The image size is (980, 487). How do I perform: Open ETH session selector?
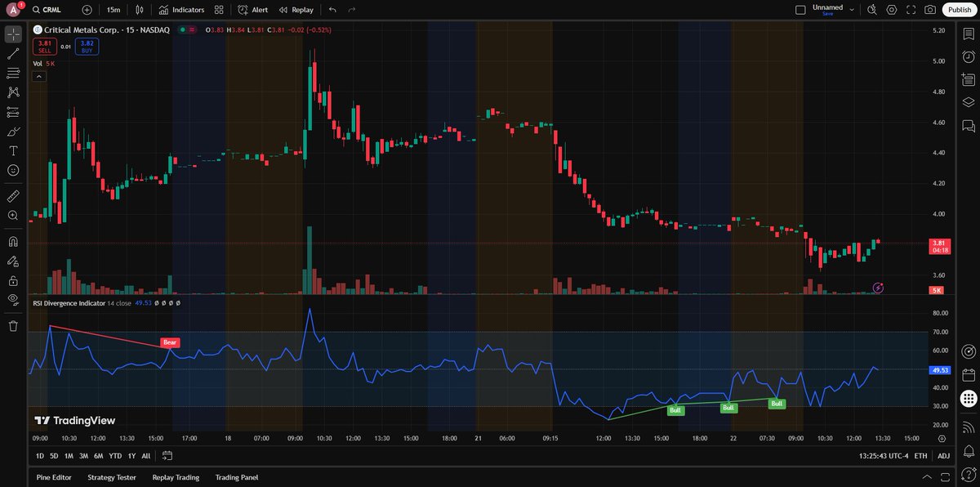[x=920, y=456]
